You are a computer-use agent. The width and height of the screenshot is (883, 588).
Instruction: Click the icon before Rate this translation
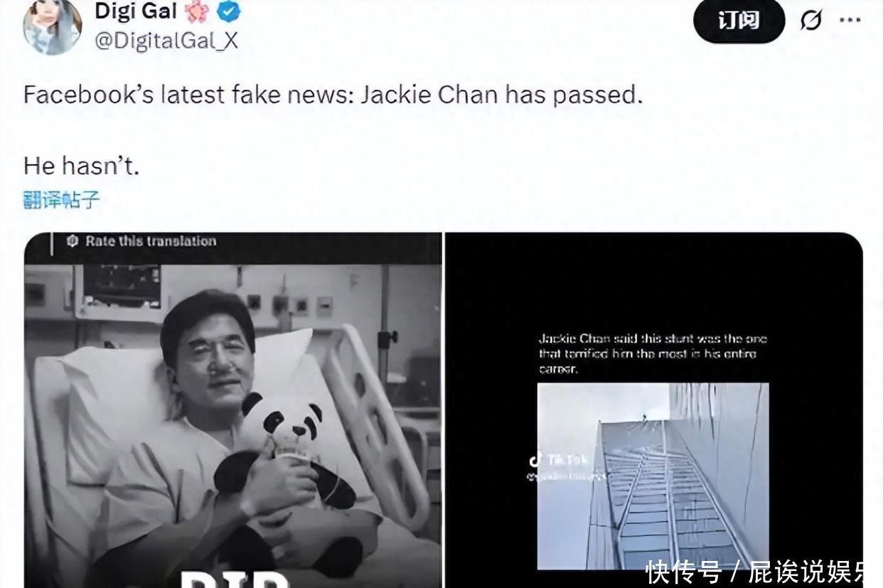(72, 241)
